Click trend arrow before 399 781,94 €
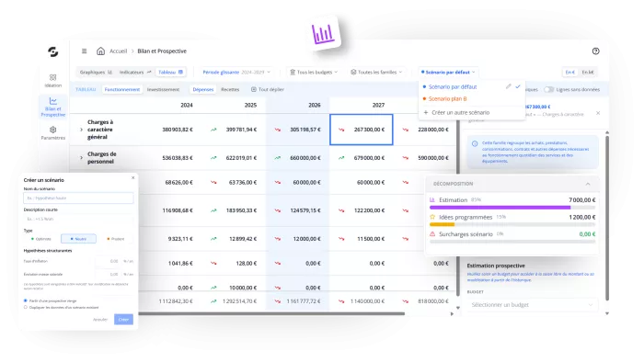The height and width of the screenshot is (362, 644). (x=213, y=130)
